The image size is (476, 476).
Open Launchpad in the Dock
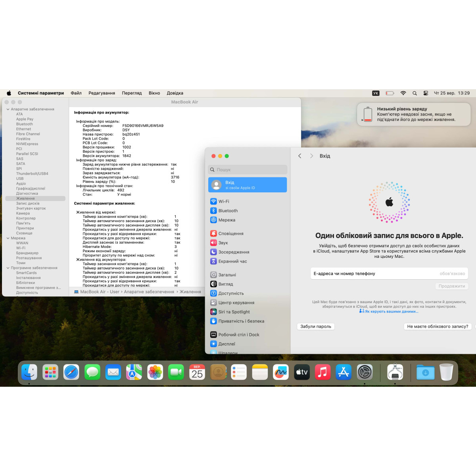(x=50, y=372)
